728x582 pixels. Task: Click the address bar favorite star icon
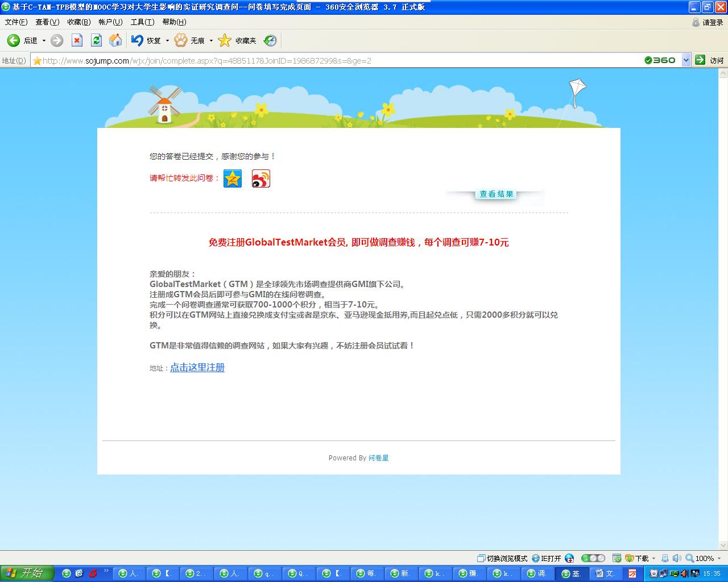coord(38,60)
